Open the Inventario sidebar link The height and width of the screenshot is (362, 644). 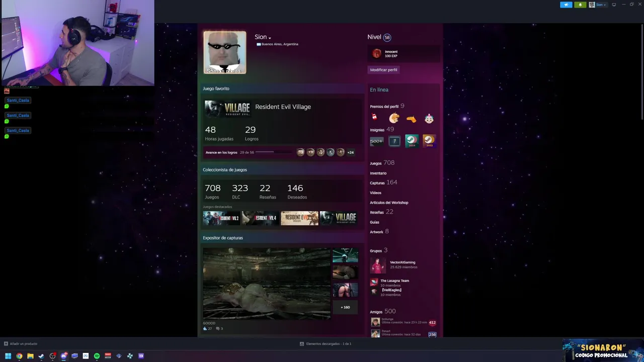378,173
